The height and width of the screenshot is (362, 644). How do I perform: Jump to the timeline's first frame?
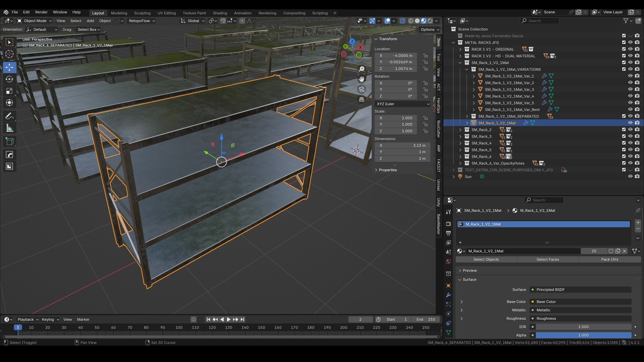(208, 319)
